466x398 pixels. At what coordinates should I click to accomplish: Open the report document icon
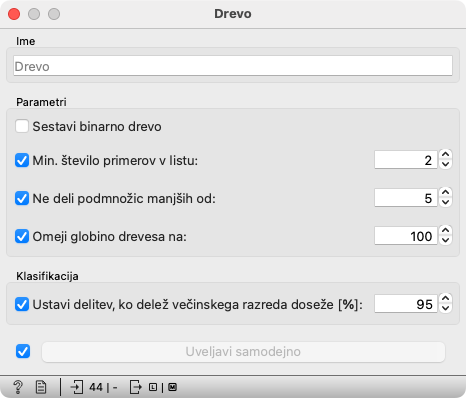pyautogui.click(x=41, y=387)
